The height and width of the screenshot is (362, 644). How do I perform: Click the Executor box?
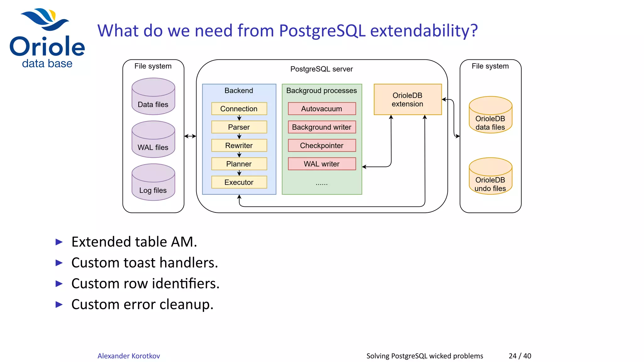coord(239,182)
